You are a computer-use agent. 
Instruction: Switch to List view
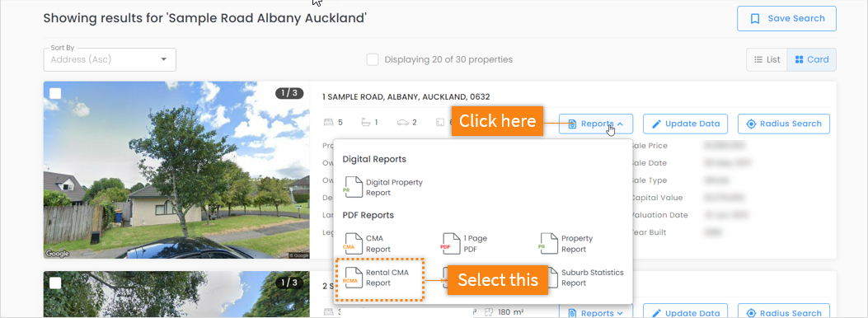point(767,60)
